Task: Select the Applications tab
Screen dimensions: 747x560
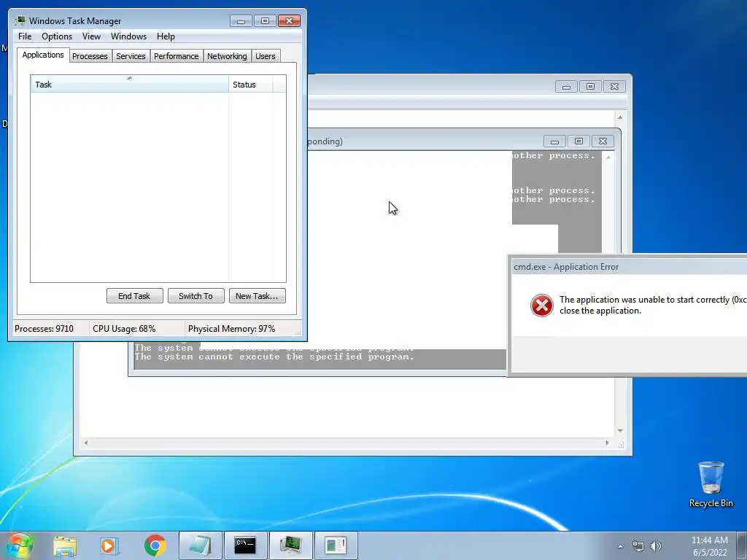Action: 43,55
